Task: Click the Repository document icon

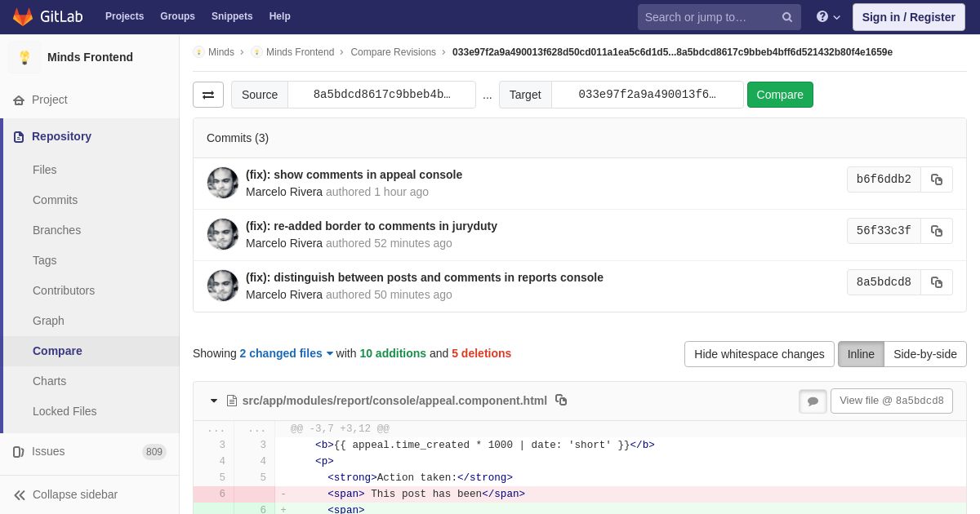Action: pyautogui.click(x=19, y=137)
